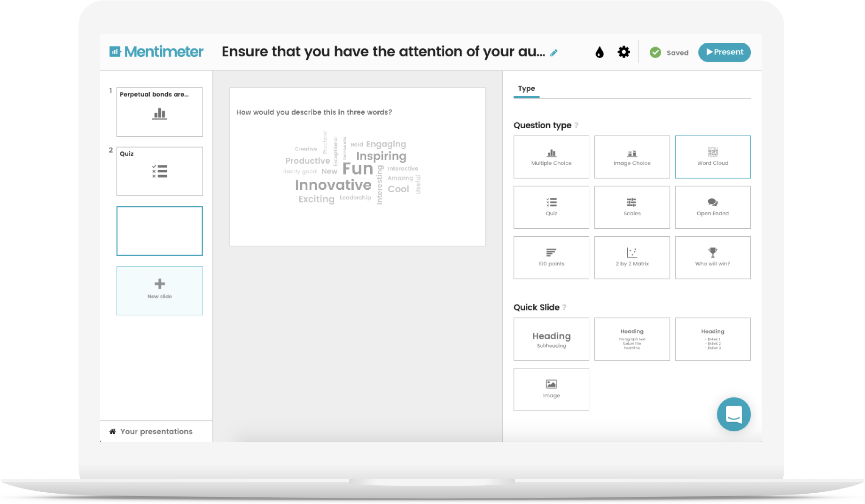The image size is (865, 504).
Task: Choose the Open Ended question type
Action: (x=712, y=207)
